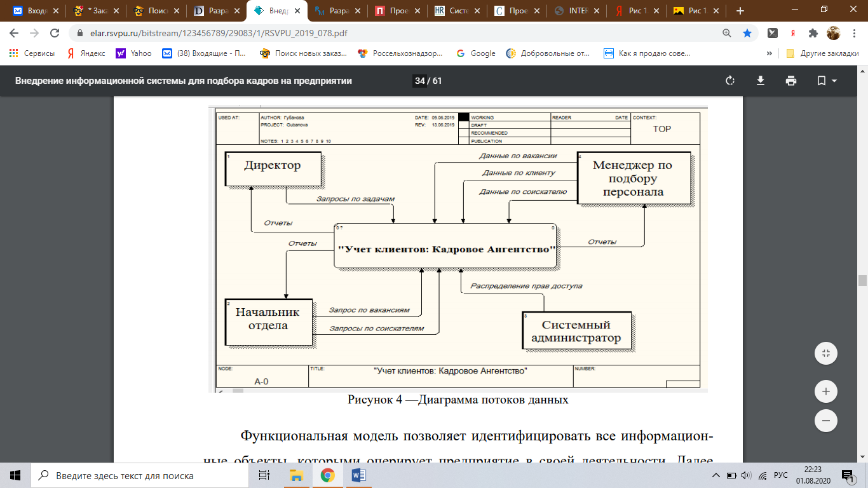Open the Google bookmark
The height and width of the screenshot is (488, 868).
(476, 53)
